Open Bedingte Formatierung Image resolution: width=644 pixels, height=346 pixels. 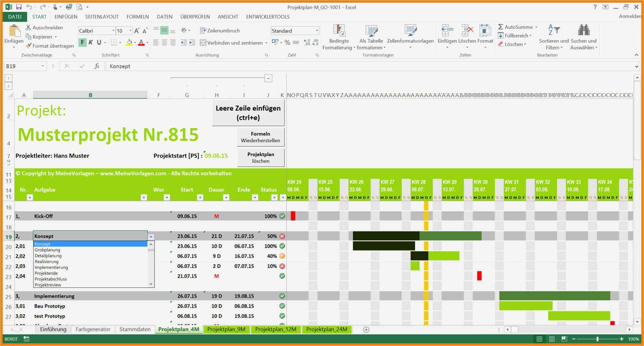click(x=338, y=37)
